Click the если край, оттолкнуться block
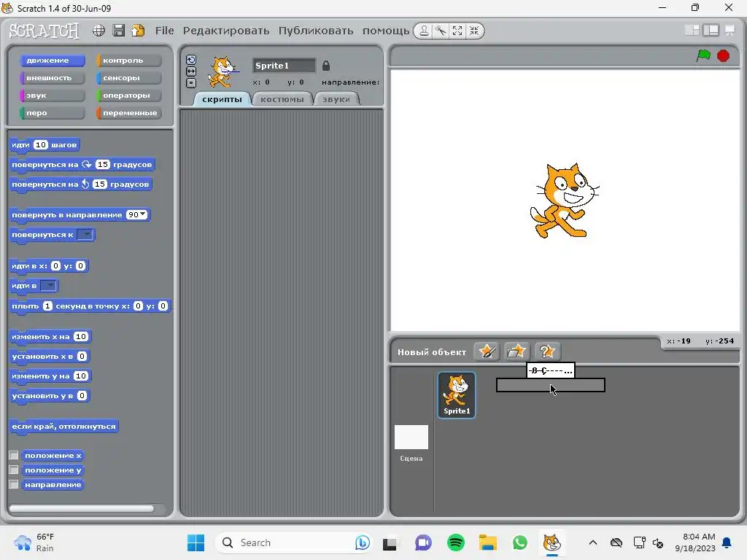This screenshot has width=747, height=560. pos(64,426)
